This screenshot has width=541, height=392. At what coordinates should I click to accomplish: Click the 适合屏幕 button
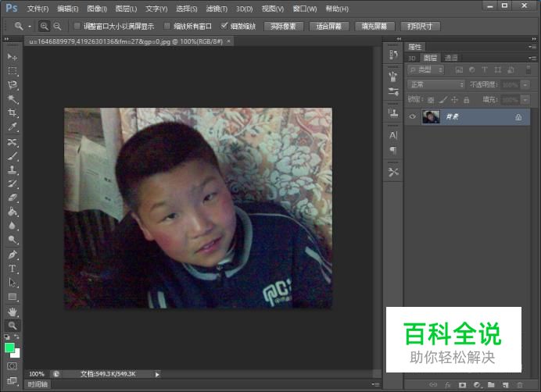coord(329,27)
